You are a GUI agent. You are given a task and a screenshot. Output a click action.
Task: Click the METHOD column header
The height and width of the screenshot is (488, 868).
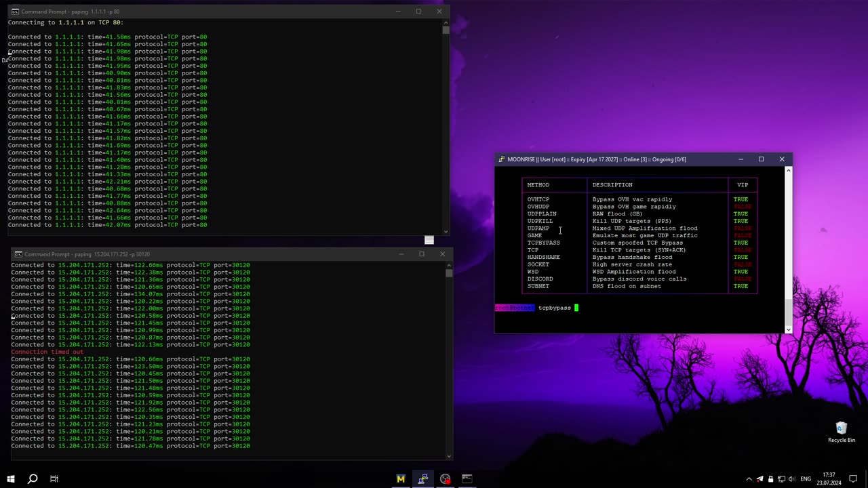538,185
